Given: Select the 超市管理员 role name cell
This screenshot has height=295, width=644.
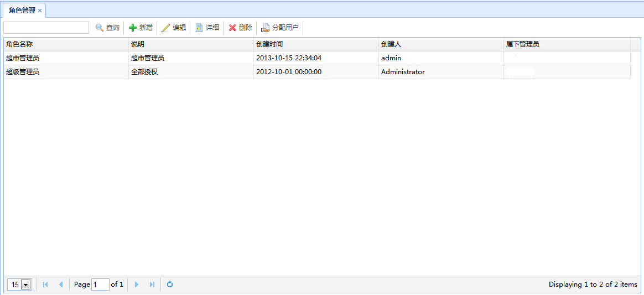Looking at the screenshot, I should coord(66,58).
